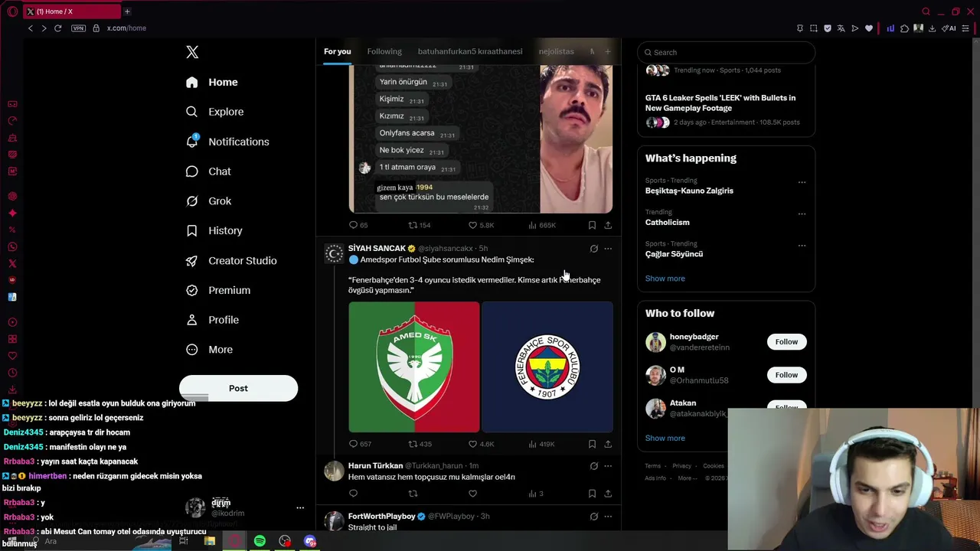Screen dimensions: 980x551
Task: Open more options on Harun Türkkan's post
Action: coord(608,465)
